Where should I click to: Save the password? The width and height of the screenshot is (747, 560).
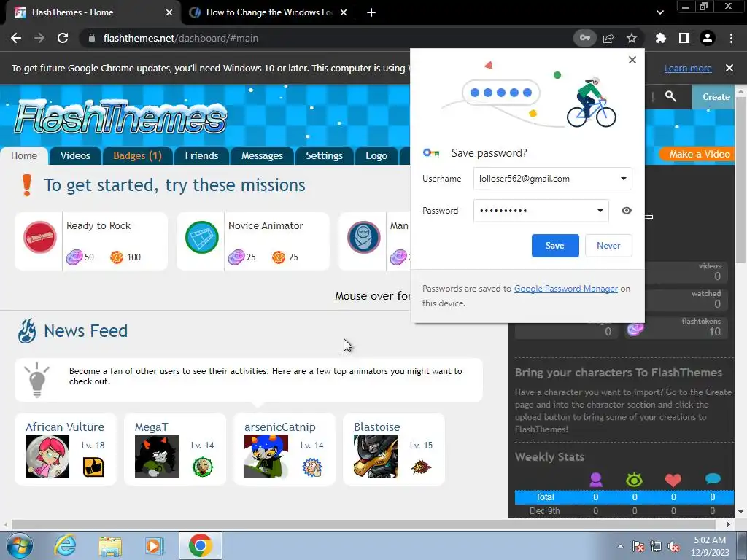click(555, 246)
